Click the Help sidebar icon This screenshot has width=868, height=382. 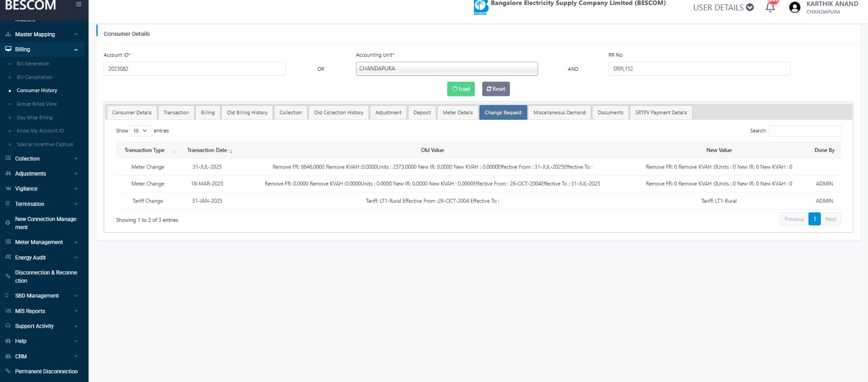click(8, 341)
